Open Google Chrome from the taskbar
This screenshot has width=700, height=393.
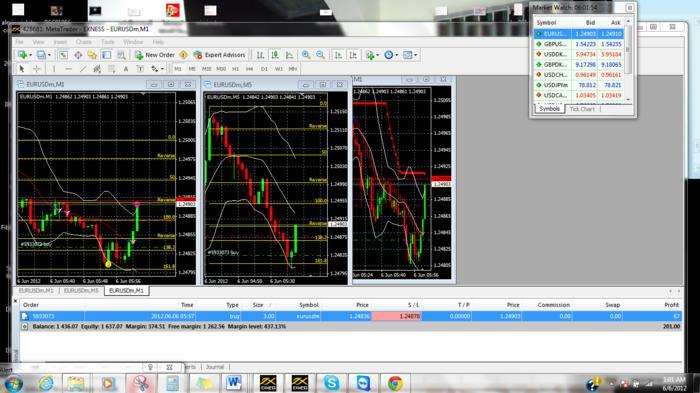pos(395,383)
